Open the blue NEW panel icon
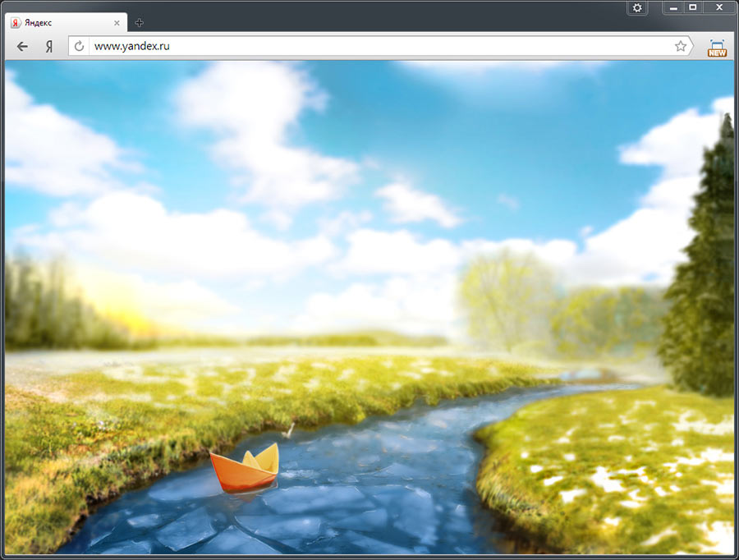The width and height of the screenshot is (739, 560). coord(717,47)
